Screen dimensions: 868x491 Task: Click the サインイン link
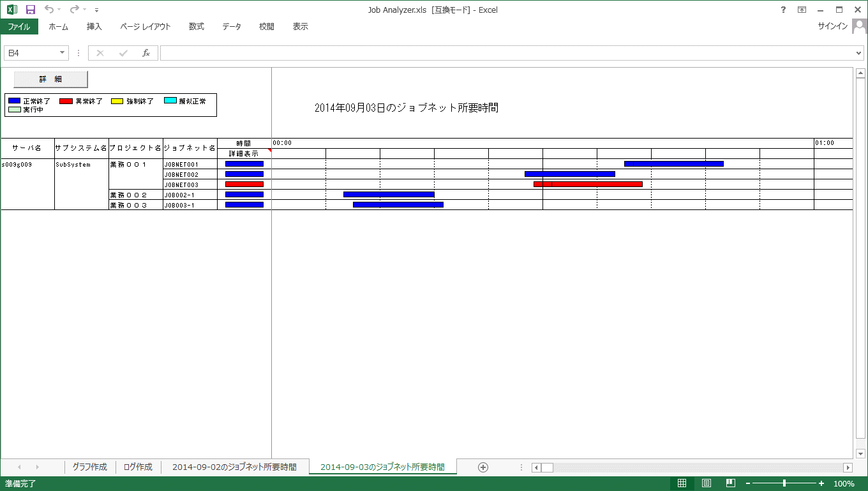coord(832,26)
